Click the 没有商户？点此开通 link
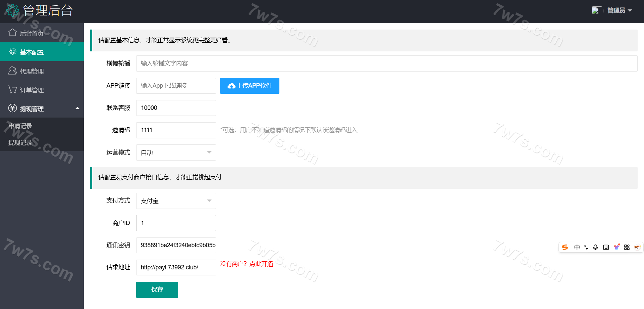The width and height of the screenshot is (644, 309). [247, 264]
